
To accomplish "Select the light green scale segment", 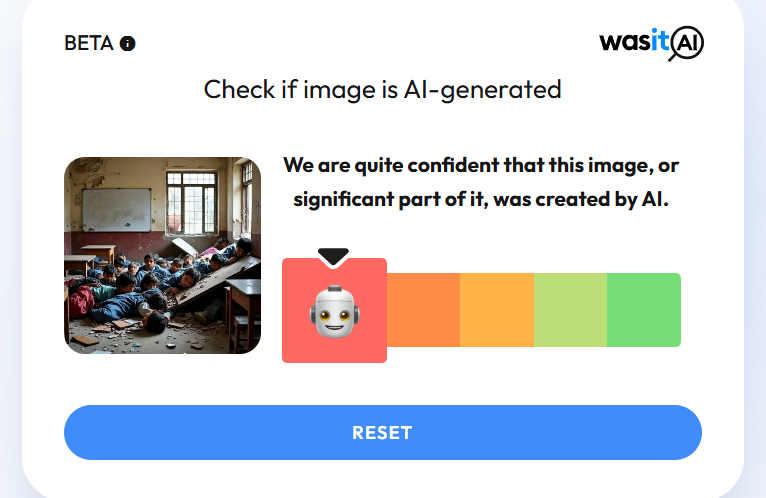I will tap(570, 310).
